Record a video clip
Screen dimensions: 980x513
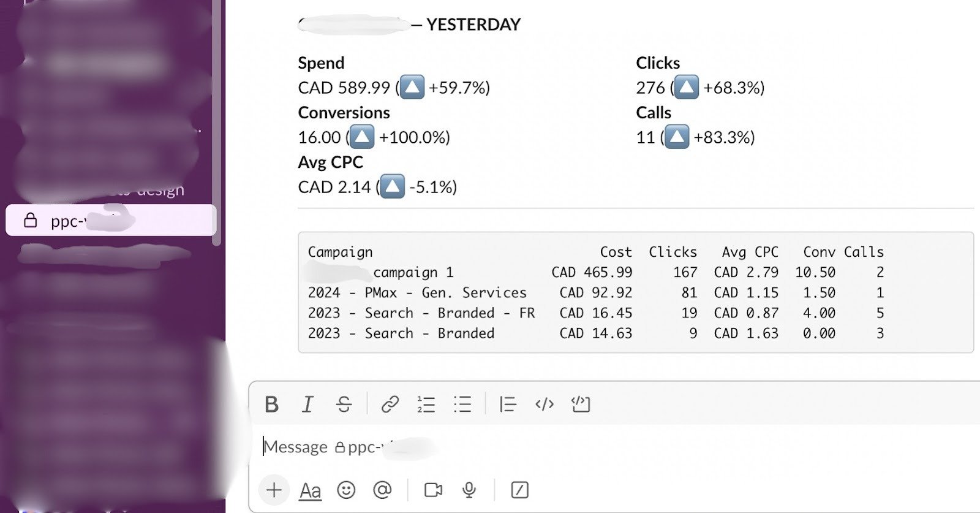(x=433, y=490)
